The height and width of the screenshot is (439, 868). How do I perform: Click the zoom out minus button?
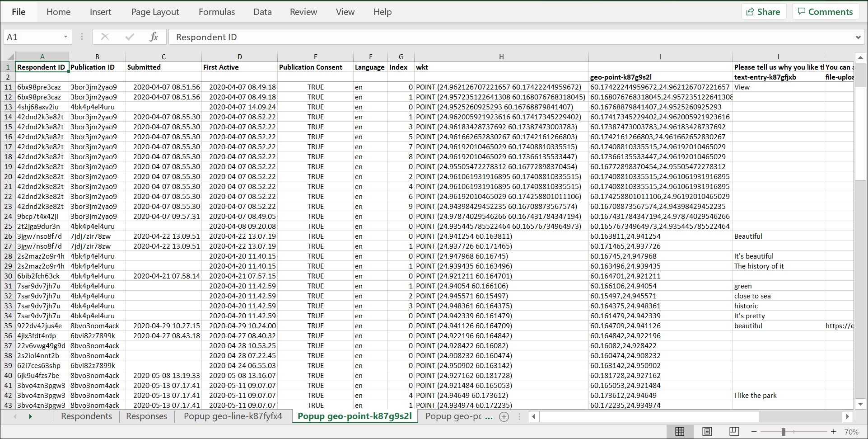(754, 432)
